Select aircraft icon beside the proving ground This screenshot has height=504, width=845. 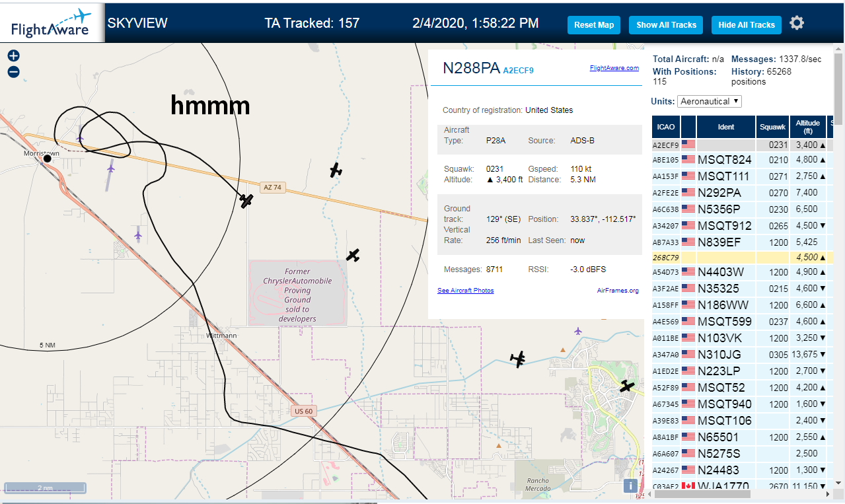coord(353,255)
